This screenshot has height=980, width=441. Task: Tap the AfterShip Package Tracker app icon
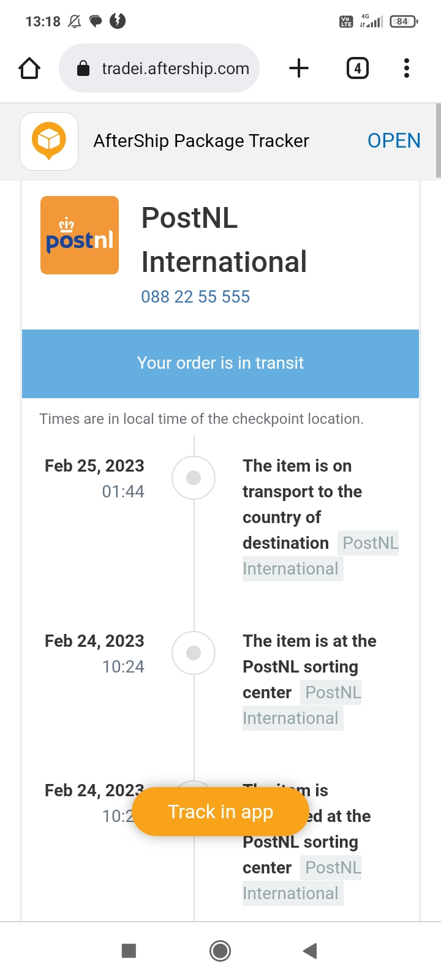(49, 141)
